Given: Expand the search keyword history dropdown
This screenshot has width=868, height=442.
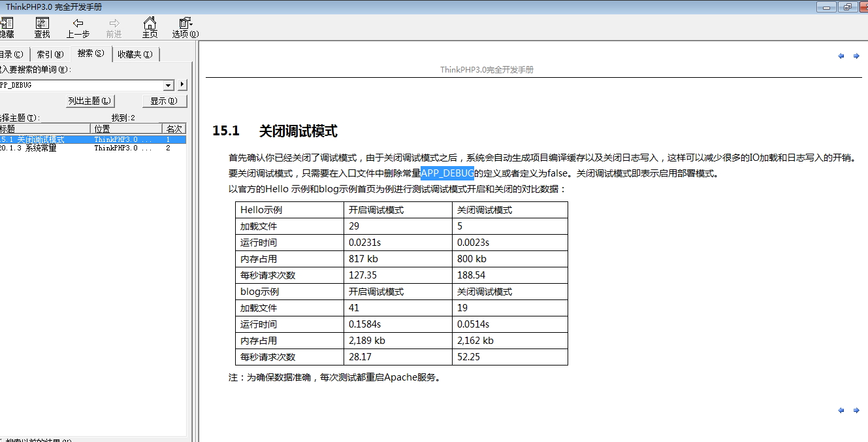Looking at the screenshot, I should [x=169, y=85].
